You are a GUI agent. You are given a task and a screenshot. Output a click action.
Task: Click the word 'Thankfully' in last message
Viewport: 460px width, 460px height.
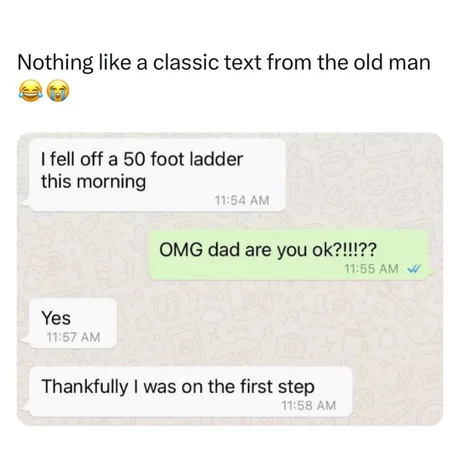tap(85, 387)
